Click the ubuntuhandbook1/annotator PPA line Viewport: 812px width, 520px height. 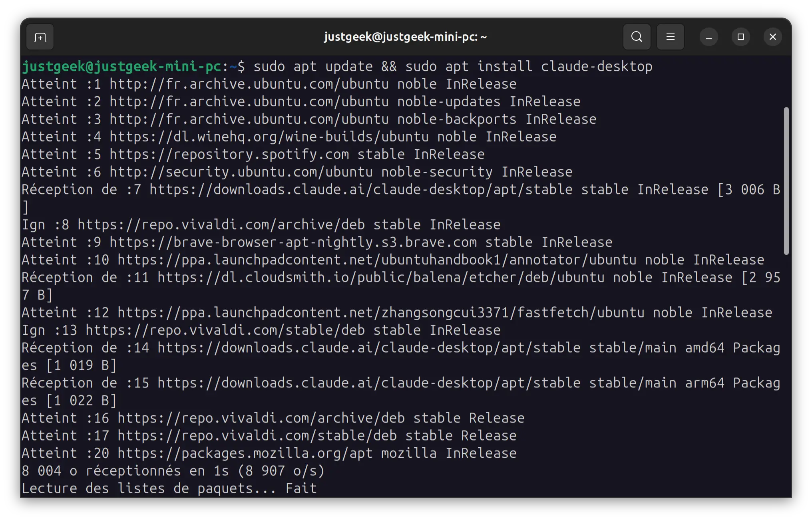[x=393, y=260]
